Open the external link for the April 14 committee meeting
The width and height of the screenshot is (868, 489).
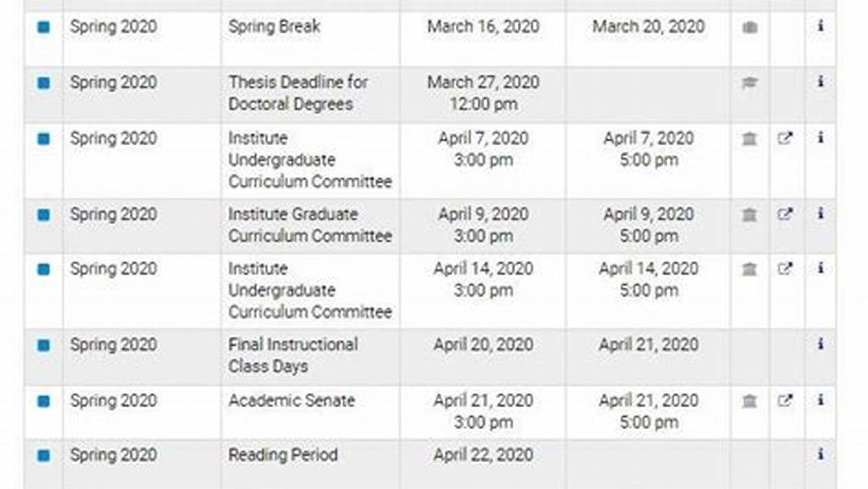[x=785, y=269]
